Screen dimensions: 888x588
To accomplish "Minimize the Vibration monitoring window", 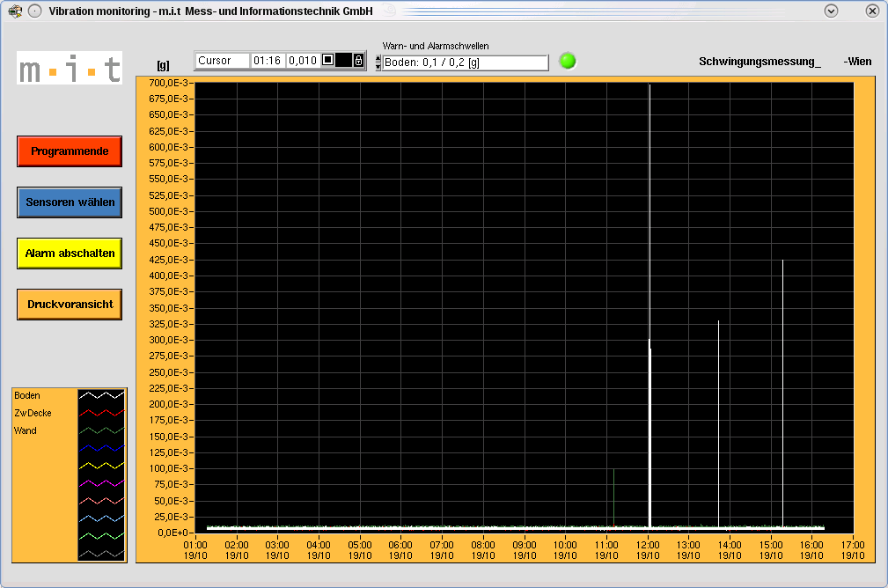I will [831, 11].
